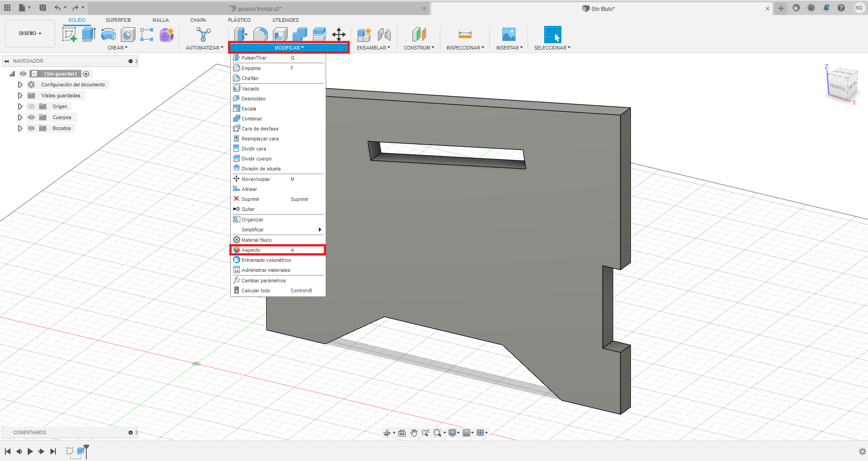Click the timeline Play button
868x461 pixels.
[30, 451]
